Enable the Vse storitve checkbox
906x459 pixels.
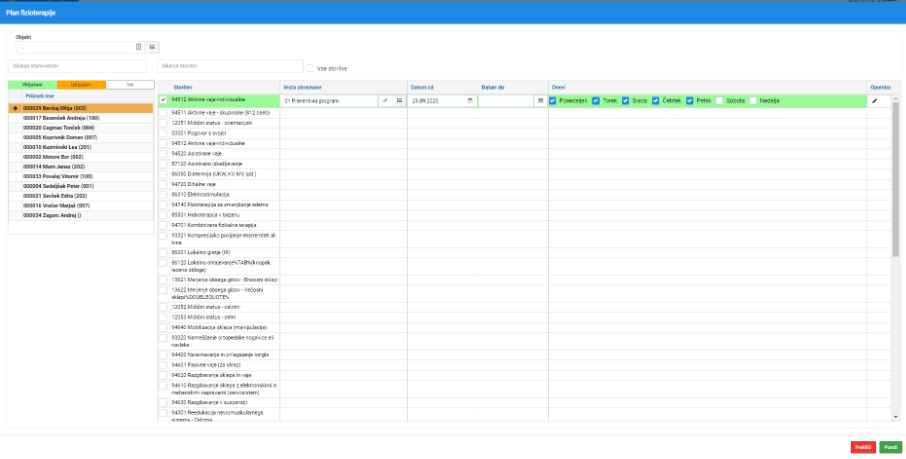(310, 68)
